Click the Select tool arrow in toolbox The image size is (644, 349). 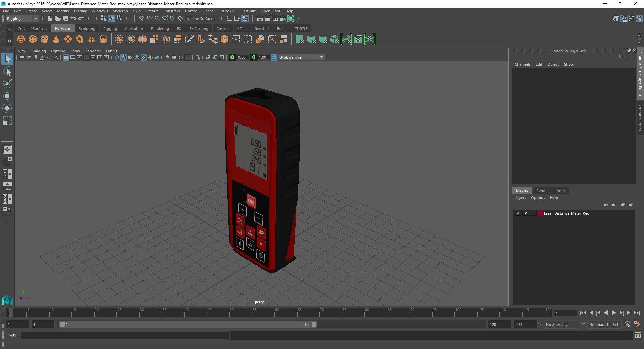[x=7, y=59]
